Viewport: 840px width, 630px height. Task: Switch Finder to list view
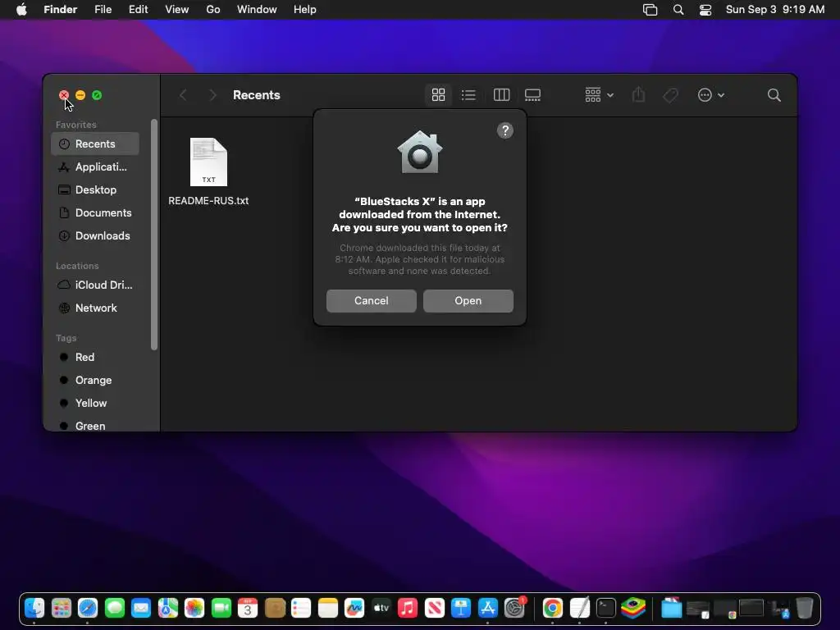pyautogui.click(x=468, y=95)
